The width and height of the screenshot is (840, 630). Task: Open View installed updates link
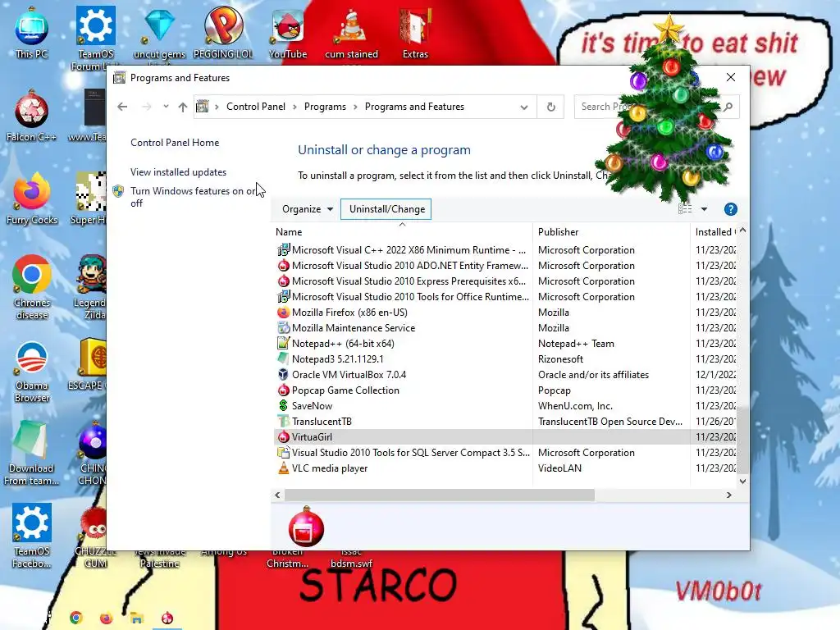pyautogui.click(x=178, y=172)
